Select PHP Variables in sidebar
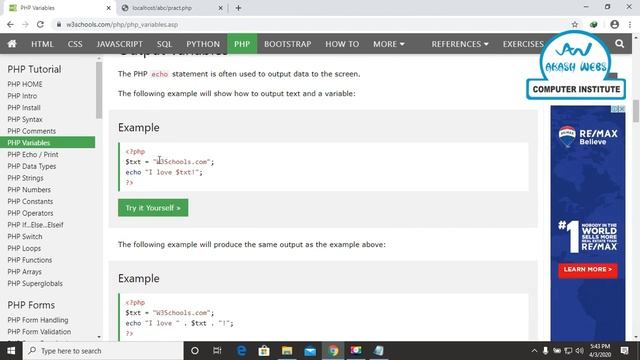Image resolution: width=640 pixels, height=360 pixels. click(47, 143)
